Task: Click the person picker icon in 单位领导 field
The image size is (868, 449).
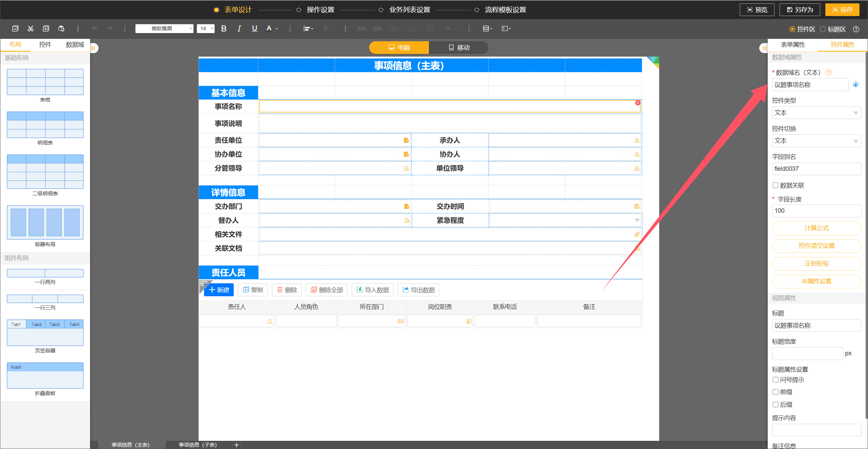Action: coord(637,168)
